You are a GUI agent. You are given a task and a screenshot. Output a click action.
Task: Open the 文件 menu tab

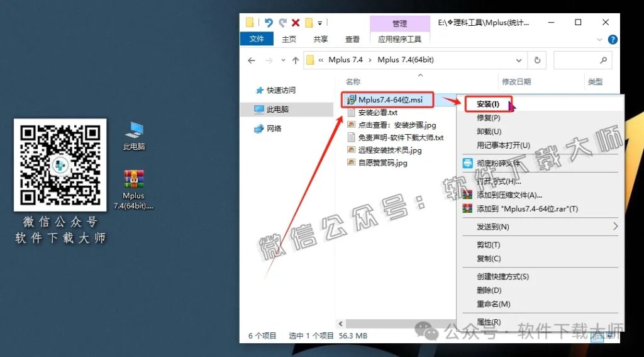coord(257,38)
